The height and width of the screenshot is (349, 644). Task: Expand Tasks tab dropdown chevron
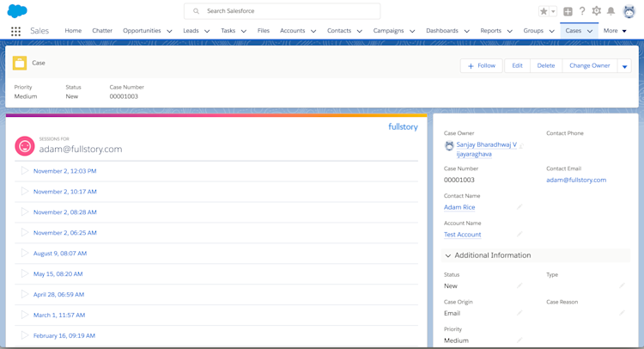[x=244, y=31]
